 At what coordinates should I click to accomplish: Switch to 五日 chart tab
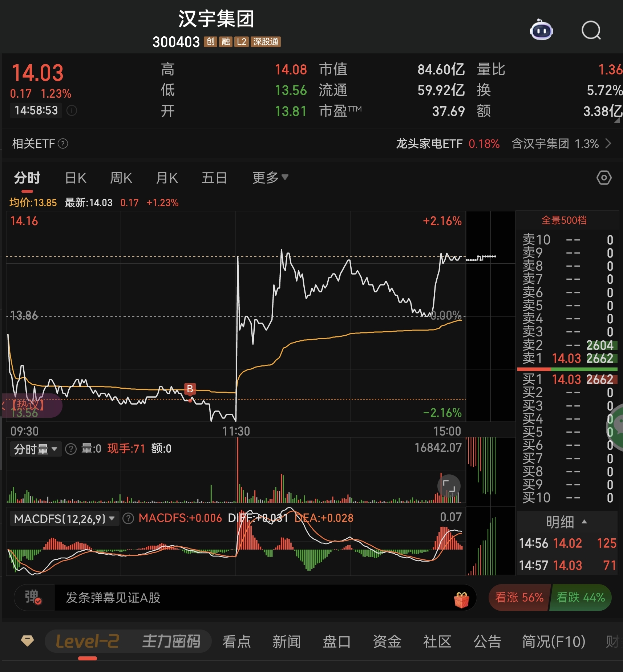[214, 178]
